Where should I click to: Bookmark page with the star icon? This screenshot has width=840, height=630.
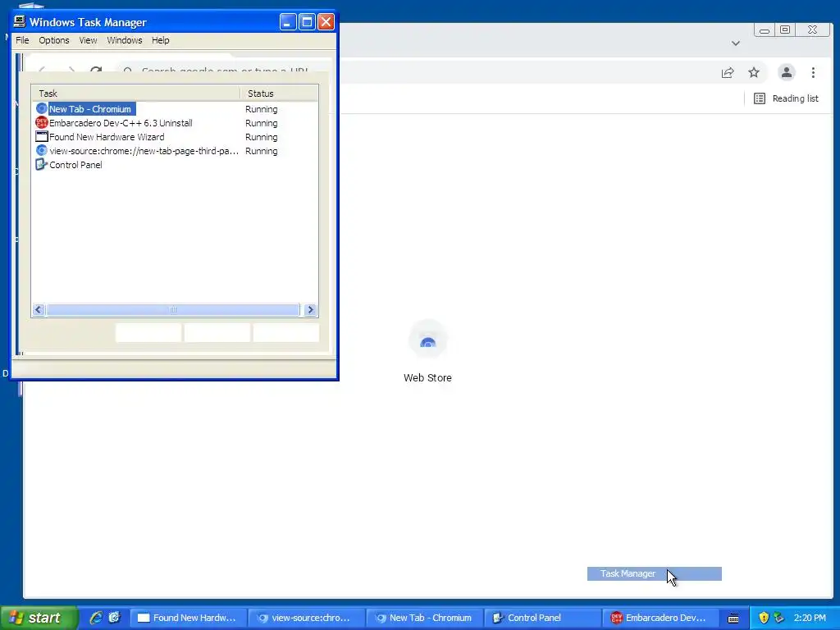click(x=754, y=72)
